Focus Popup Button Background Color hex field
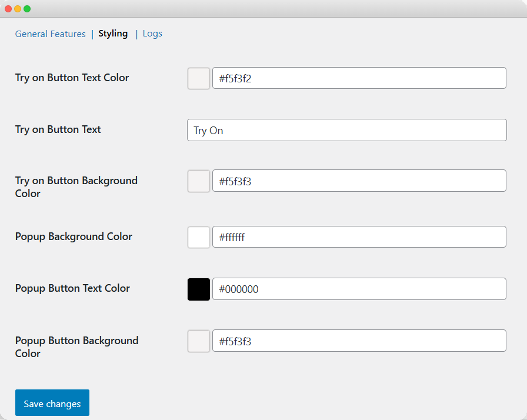The image size is (527, 420). pyautogui.click(x=359, y=341)
